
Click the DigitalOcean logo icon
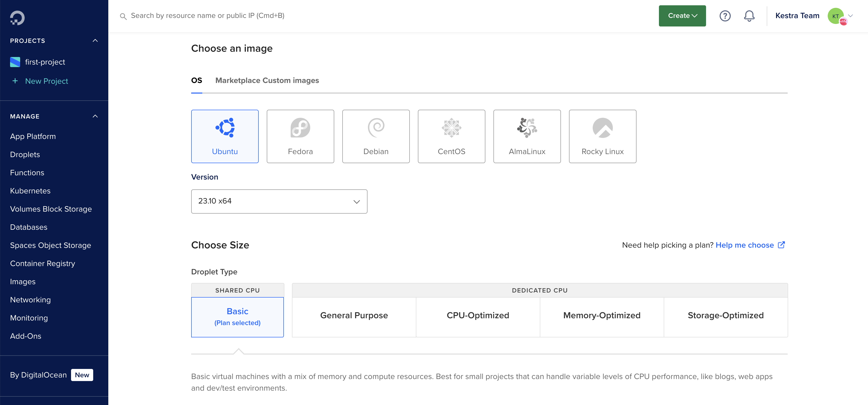point(17,18)
